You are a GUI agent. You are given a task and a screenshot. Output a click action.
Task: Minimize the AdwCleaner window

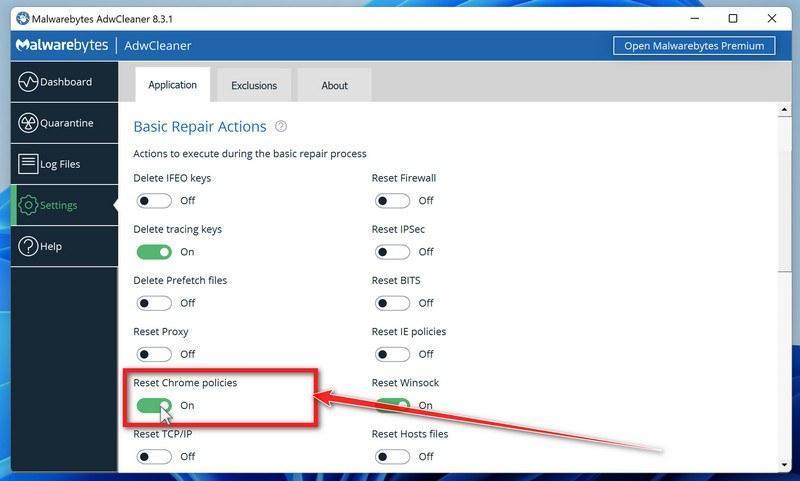pos(694,19)
